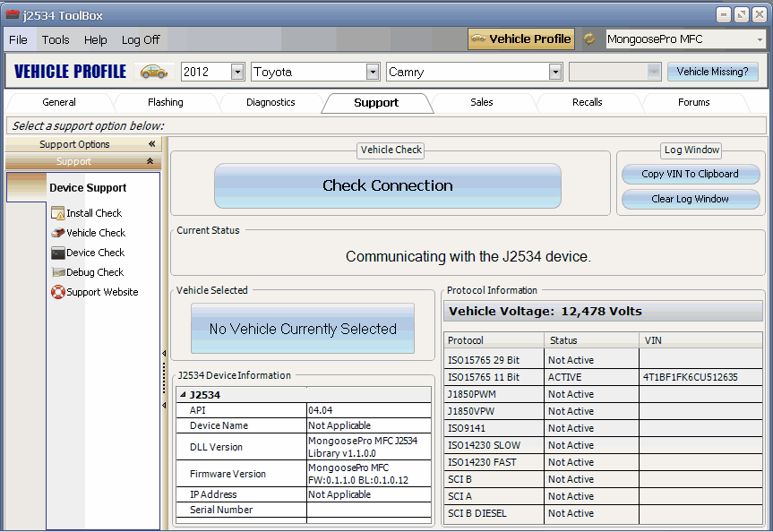Select the ISO14230 FAST protocol row
This screenshot has height=532, width=773.
click(603, 462)
